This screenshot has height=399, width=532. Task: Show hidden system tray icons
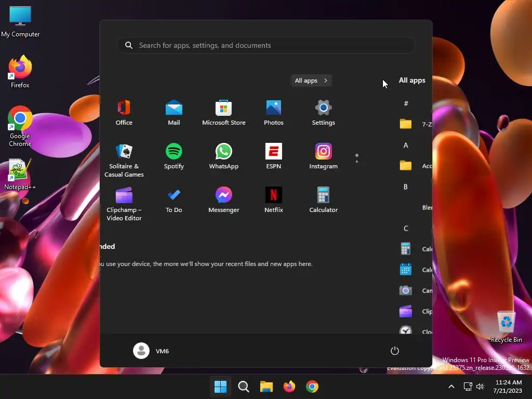pyautogui.click(x=451, y=387)
